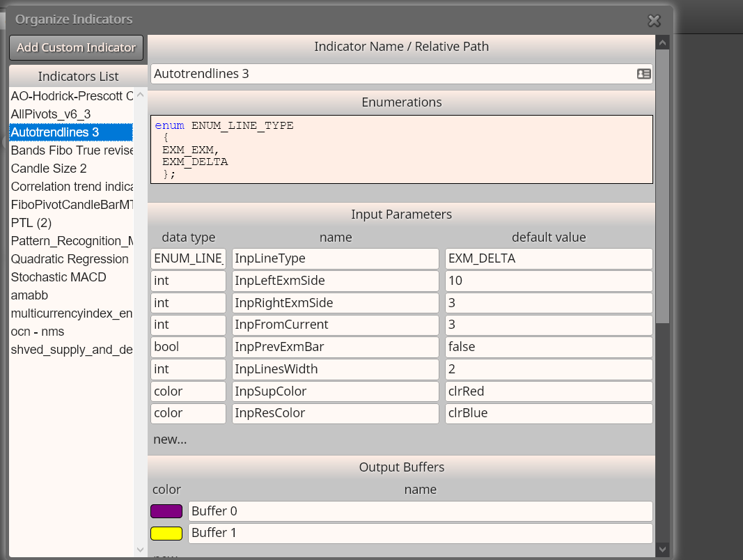This screenshot has height=560, width=743.
Task: Edit the bool data type field
Action: point(188,347)
